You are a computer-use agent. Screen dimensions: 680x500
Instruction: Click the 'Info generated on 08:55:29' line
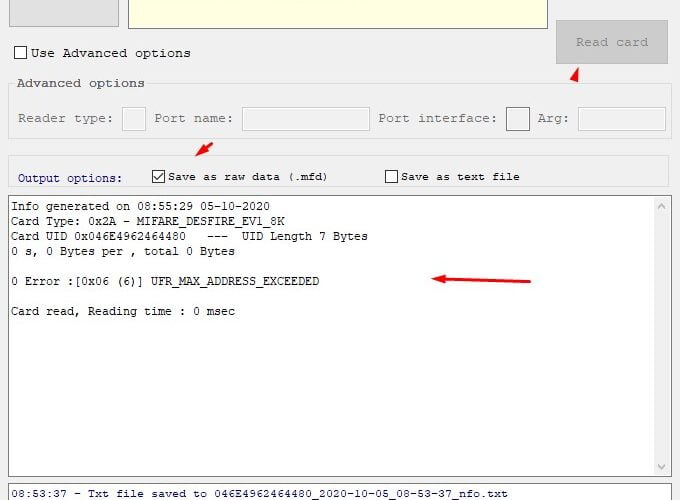point(141,206)
